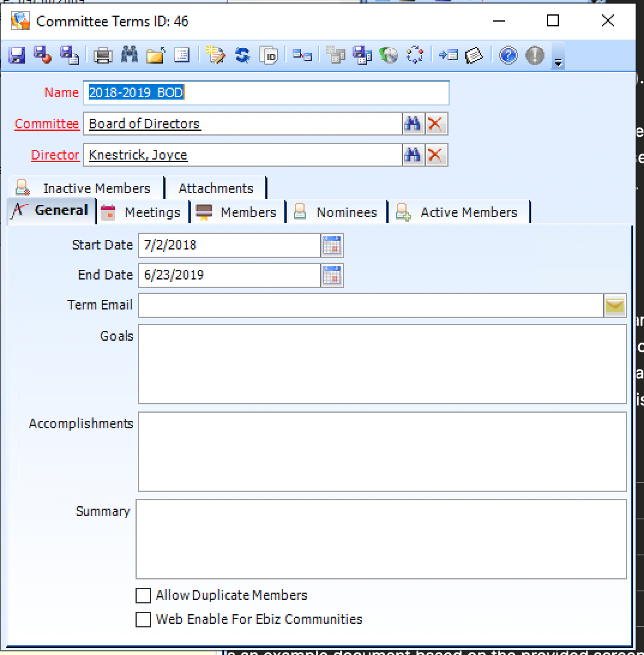644x655 pixels.
Task: Click the yellow envelope beside Term Email
Action: pos(615,305)
